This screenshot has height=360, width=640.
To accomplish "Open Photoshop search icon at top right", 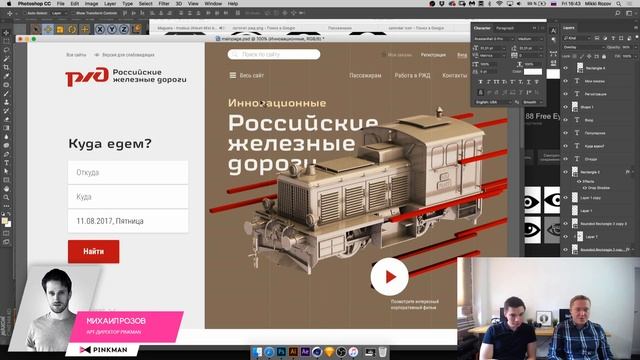I will pos(618,13).
